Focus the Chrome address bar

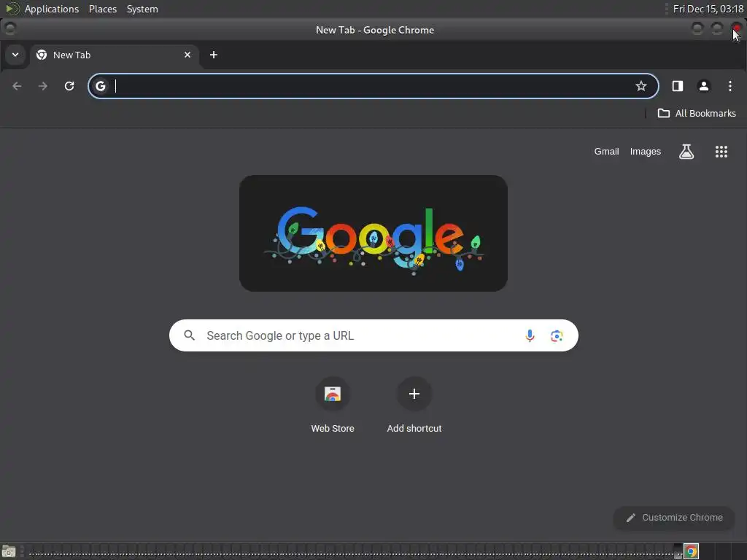[373, 86]
